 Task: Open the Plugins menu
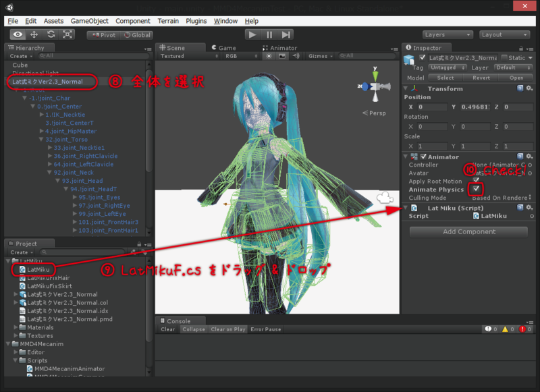click(x=196, y=21)
